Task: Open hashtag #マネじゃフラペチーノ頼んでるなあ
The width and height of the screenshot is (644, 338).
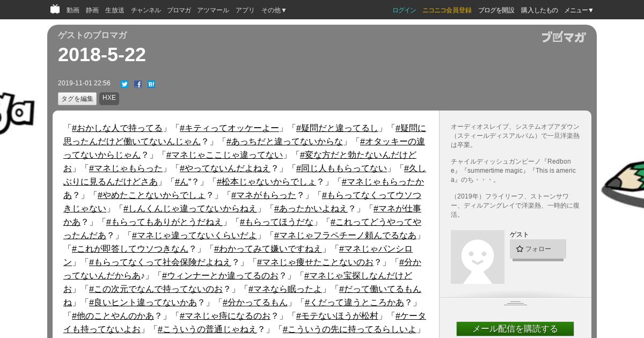Action: click(345, 235)
